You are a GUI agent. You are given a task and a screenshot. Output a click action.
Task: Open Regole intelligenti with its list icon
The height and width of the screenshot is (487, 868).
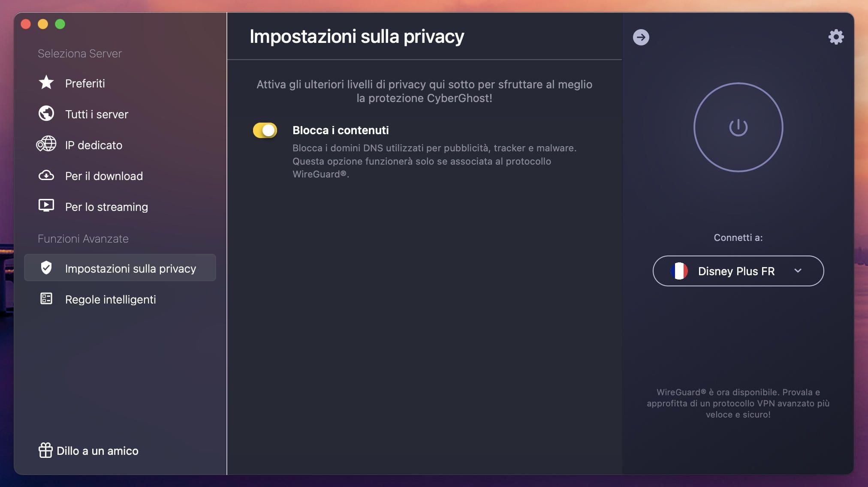tap(46, 299)
